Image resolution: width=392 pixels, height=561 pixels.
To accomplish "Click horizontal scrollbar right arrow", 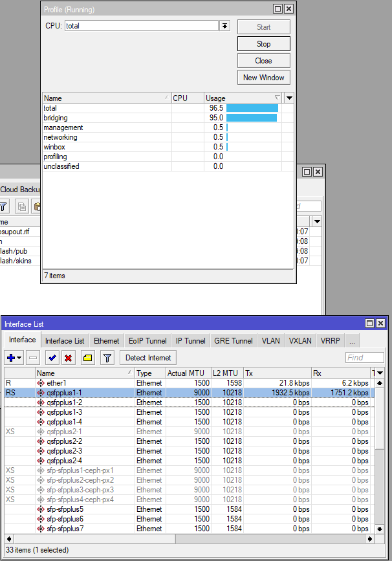I will pos(370,539).
